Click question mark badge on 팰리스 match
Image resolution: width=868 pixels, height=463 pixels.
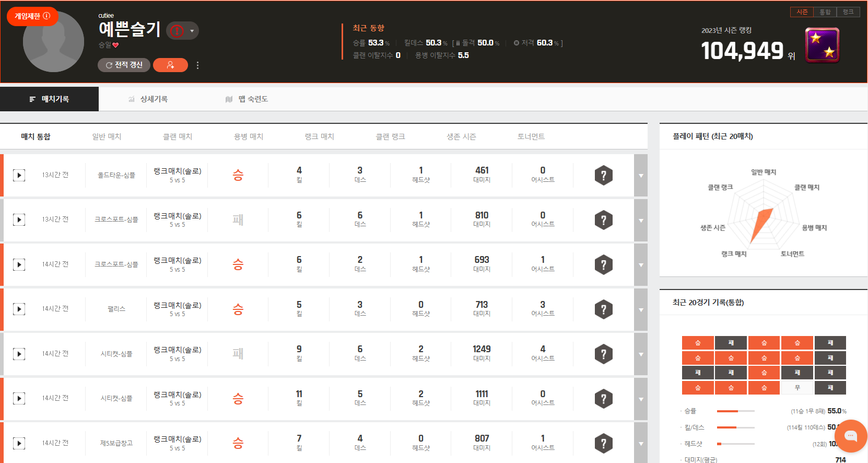[603, 309]
